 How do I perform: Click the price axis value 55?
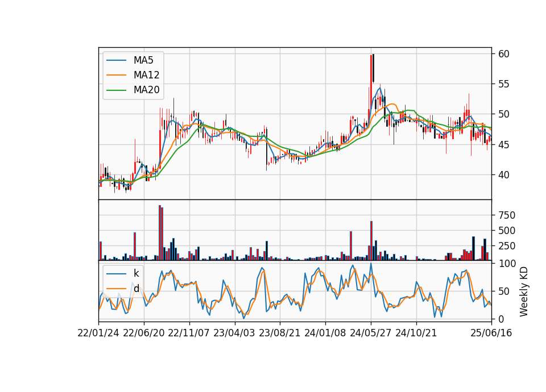point(504,84)
